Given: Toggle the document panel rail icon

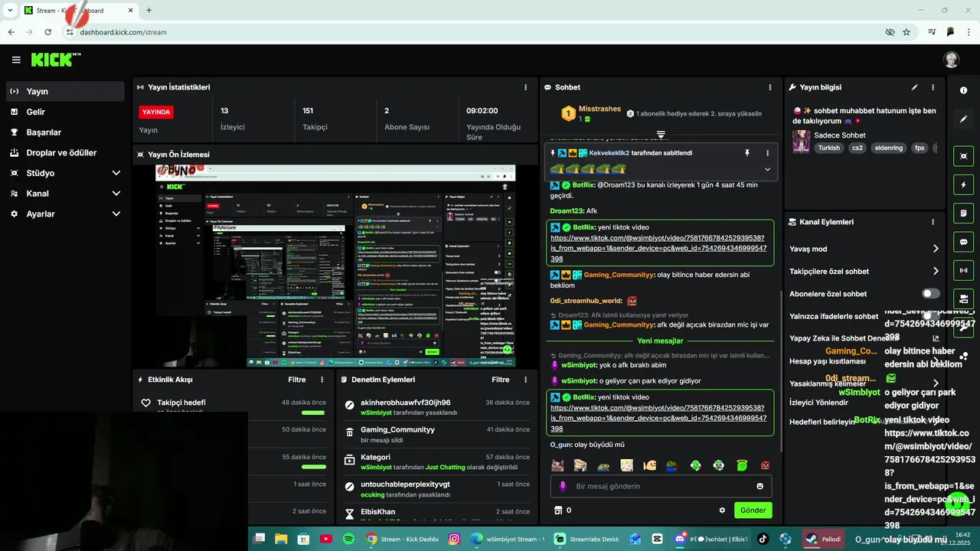Looking at the screenshot, I should click(963, 213).
